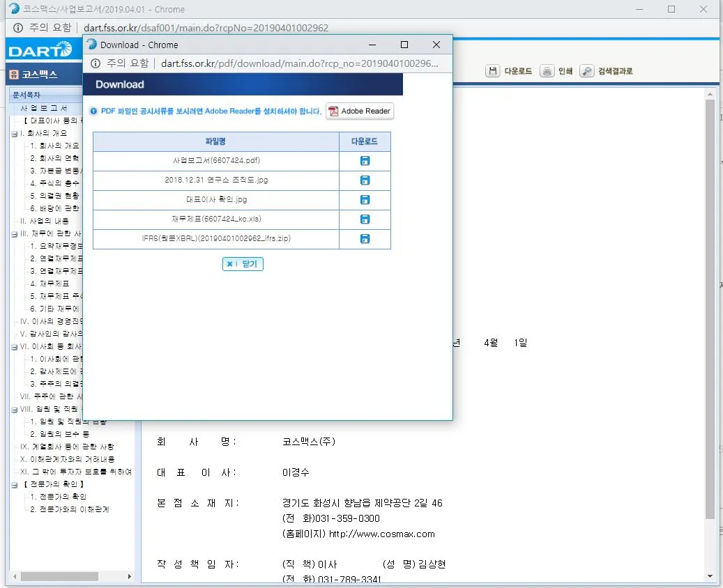Select 2. 감사제도에 관한 tree item

56,371
